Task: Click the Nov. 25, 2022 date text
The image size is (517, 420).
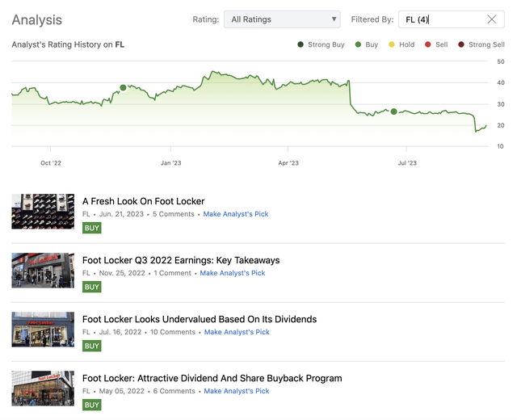Action: (x=122, y=273)
